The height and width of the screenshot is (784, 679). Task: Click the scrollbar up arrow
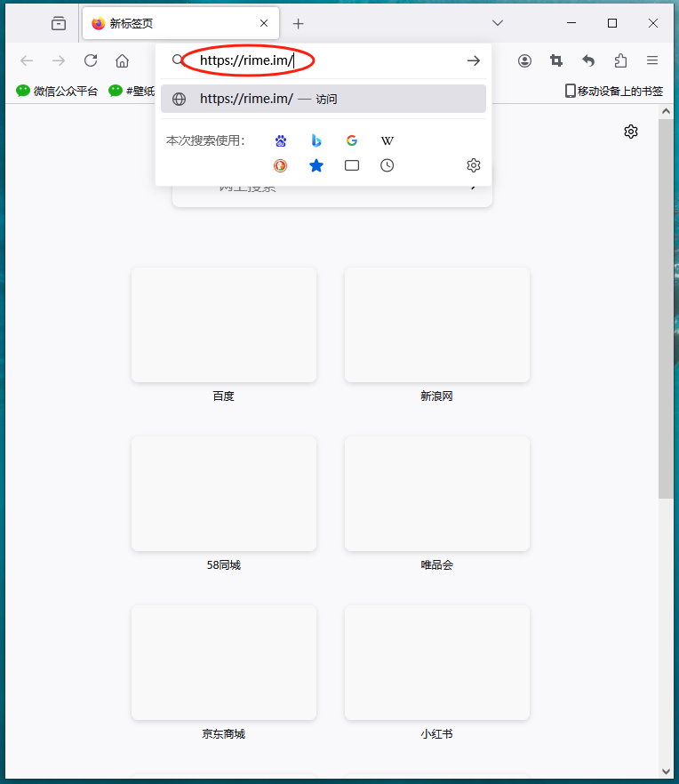click(666, 111)
